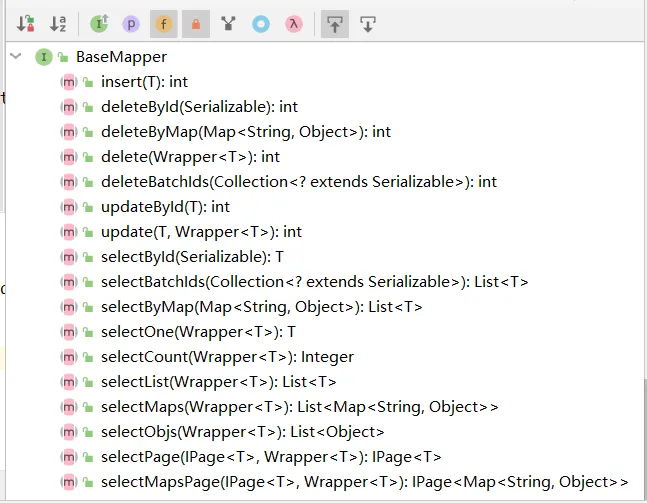The image size is (647, 503).
Task: Click Sort by Visibility icon
Action: coord(27,22)
